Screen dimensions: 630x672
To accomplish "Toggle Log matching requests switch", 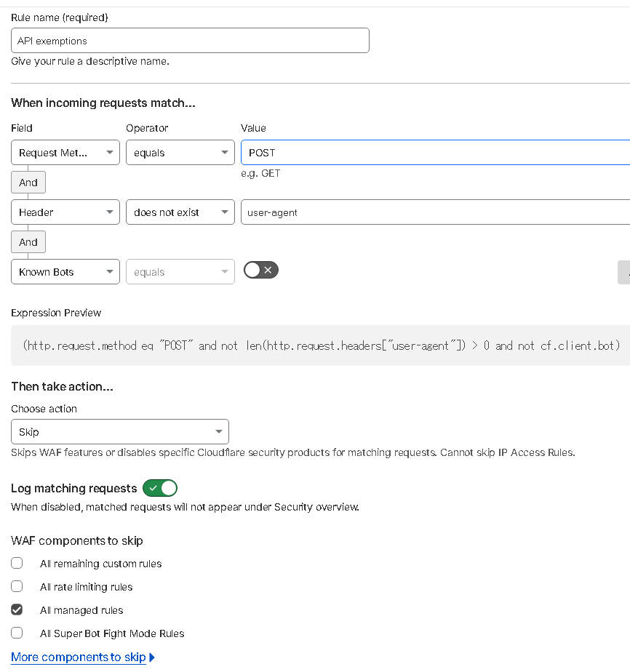I will coord(160,488).
